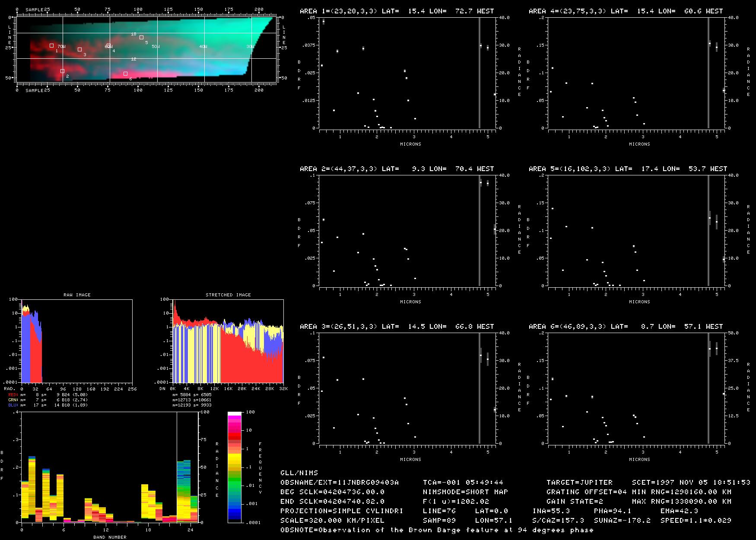This screenshot has height=540, width=756.
Task: Click the area 3 square marker on map
Action: click(79, 49)
